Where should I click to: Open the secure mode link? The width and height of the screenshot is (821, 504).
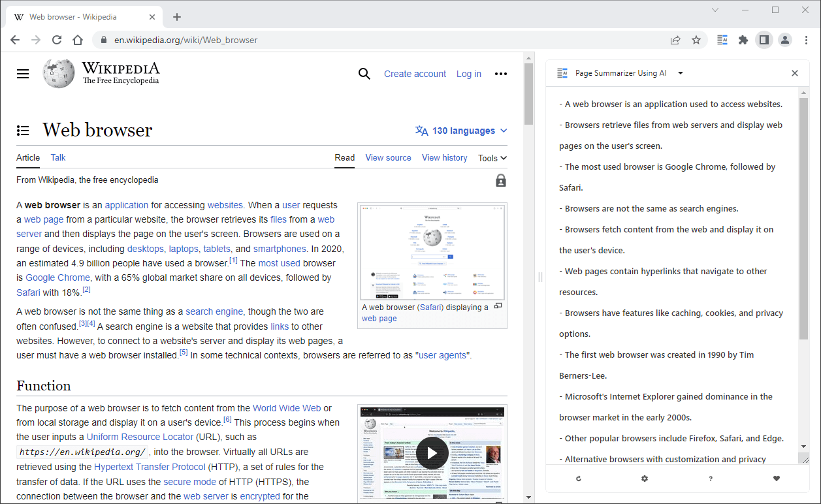pyautogui.click(x=189, y=482)
